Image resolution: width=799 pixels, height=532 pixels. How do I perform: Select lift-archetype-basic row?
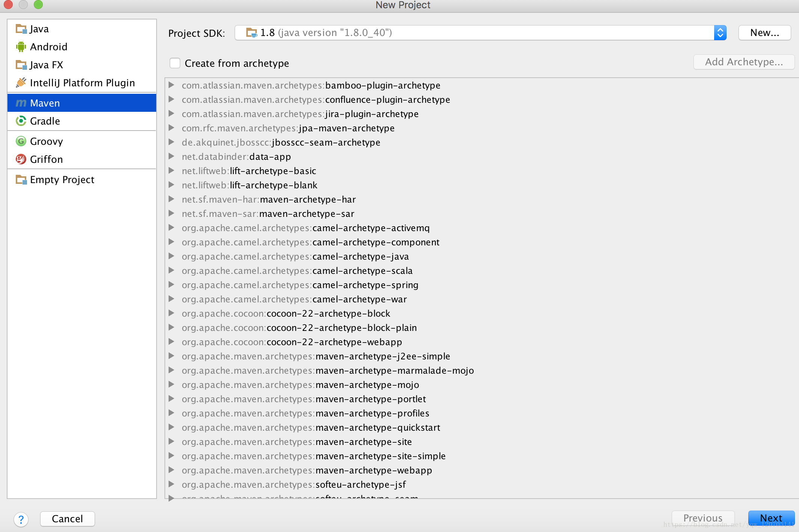pos(481,171)
